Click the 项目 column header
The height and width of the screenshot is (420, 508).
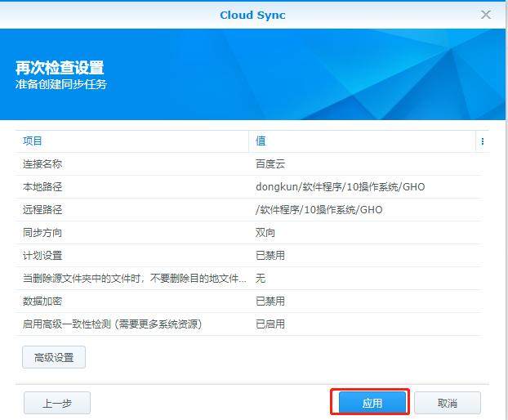pyautogui.click(x=33, y=141)
